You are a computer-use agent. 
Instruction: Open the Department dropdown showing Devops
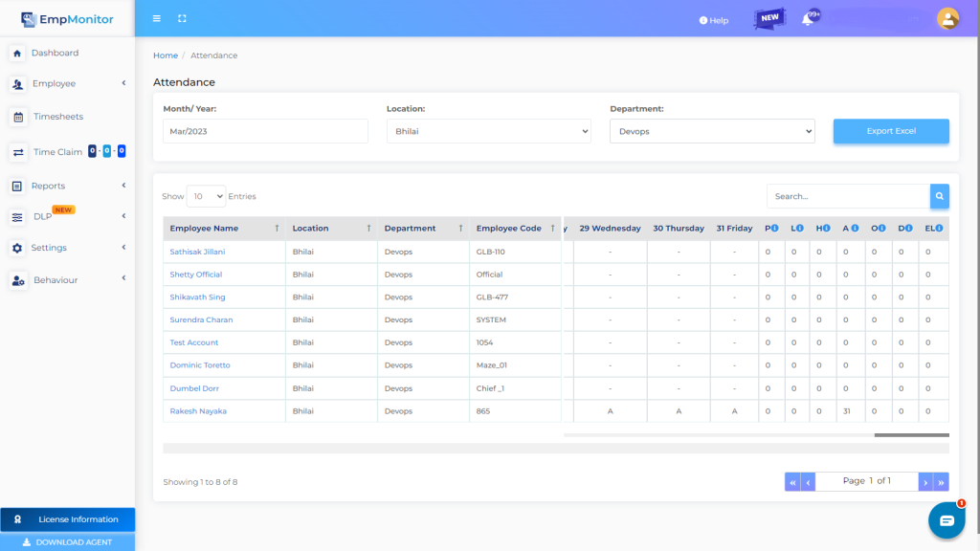[712, 131]
